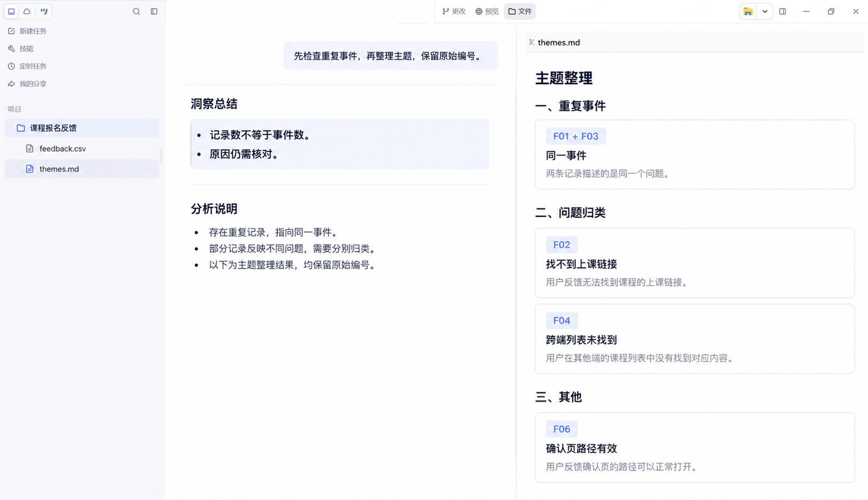The height and width of the screenshot is (500, 868).
Task: Select themes.md in the project tree
Action: [x=82, y=169]
